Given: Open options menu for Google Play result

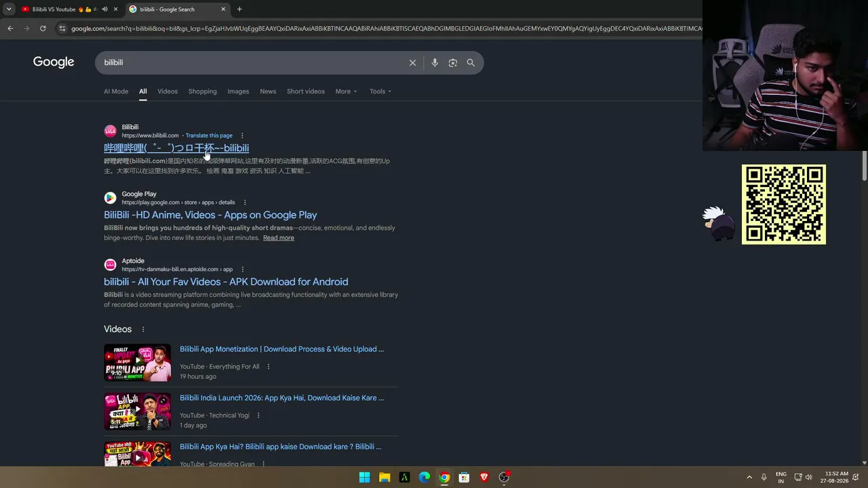Looking at the screenshot, I should (245, 203).
